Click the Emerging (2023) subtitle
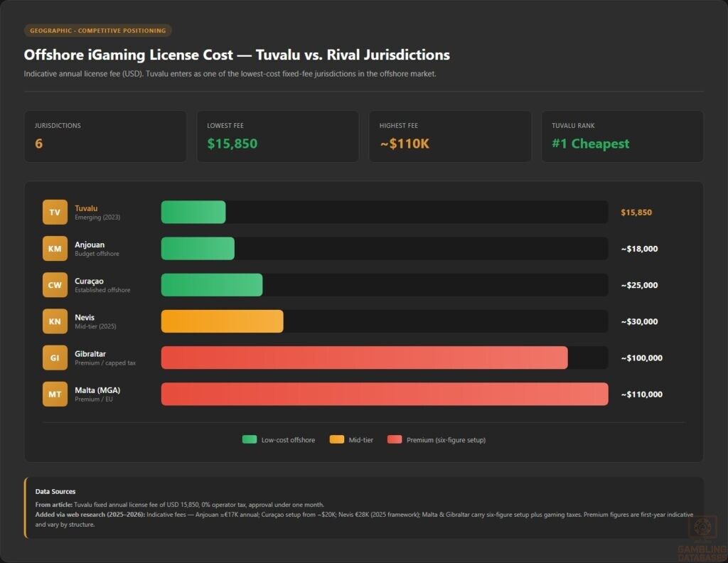728x563 pixels. point(97,218)
